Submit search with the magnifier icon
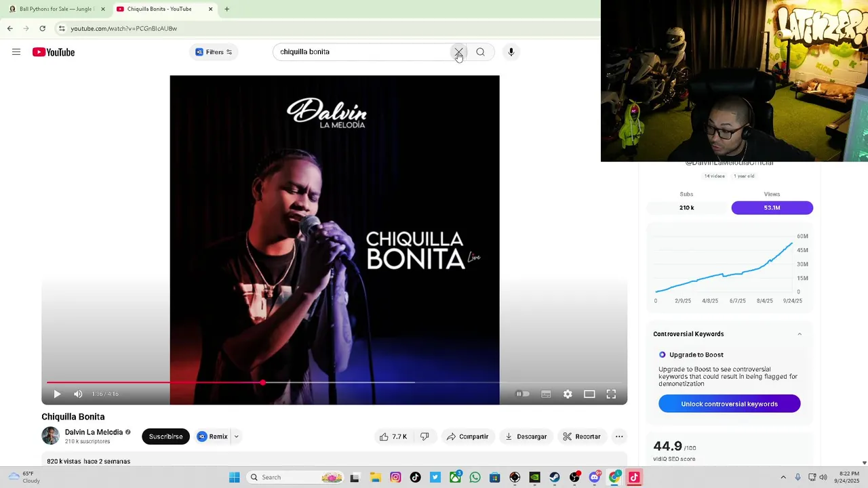Screen dimensions: 868x488 pos(480,52)
